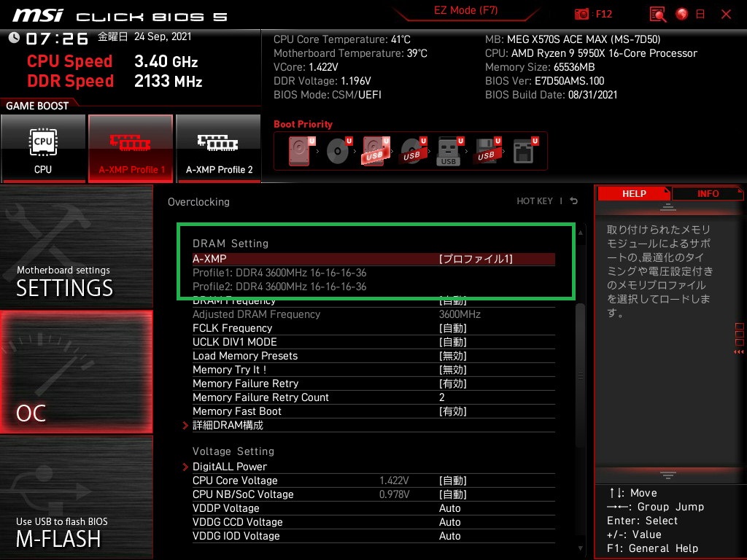Click the Boot Priority label
Viewport: 747px width, 560px height.
[x=303, y=124]
